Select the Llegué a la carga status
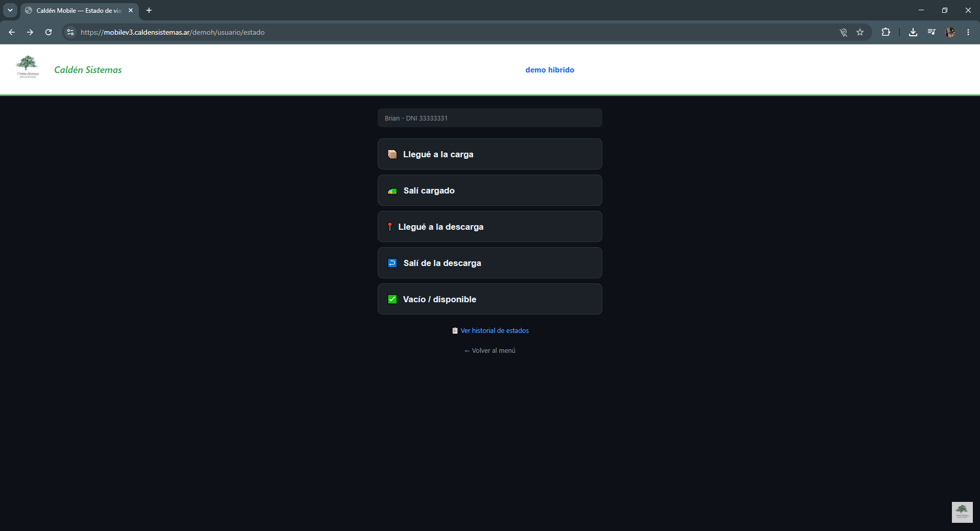Screen dimensions: 980x531 click(490, 154)
